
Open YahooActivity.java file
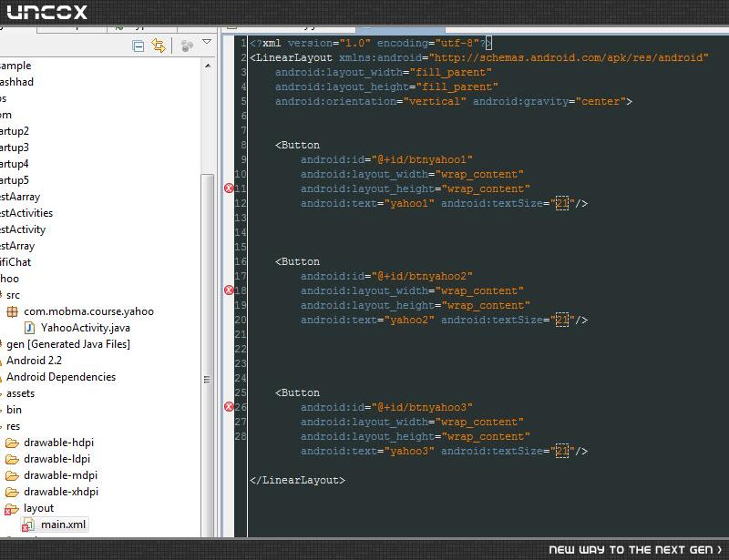tap(85, 328)
